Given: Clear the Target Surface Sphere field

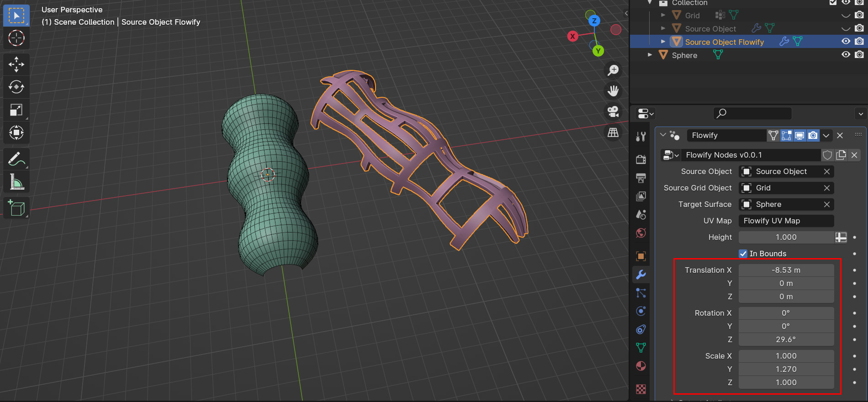Looking at the screenshot, I should click(826, 204).
